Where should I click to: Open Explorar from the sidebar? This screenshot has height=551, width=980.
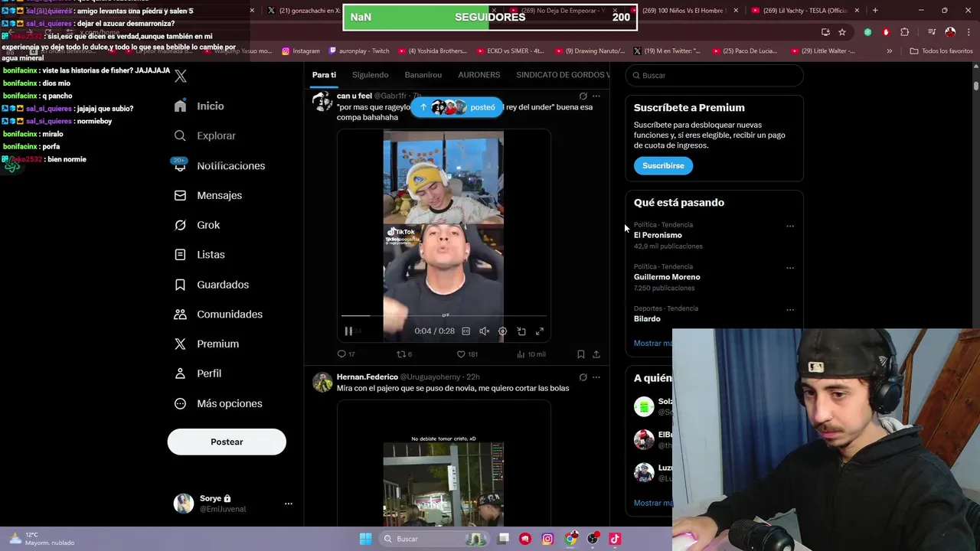(205, 135)
